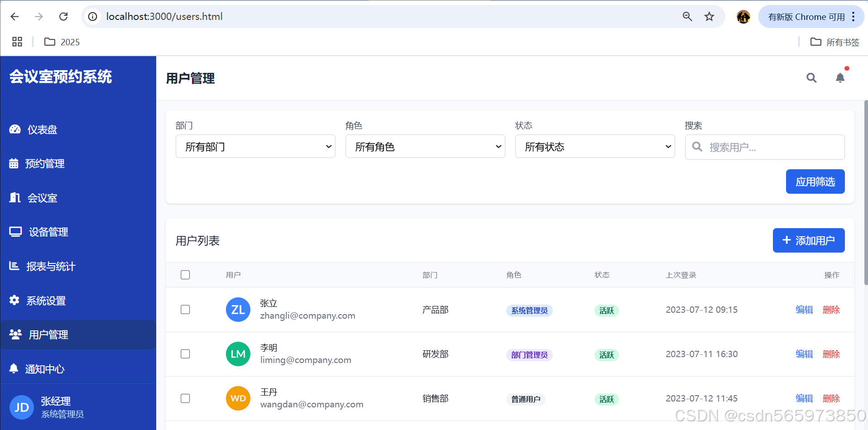Click 删除 for 李明

831,354
